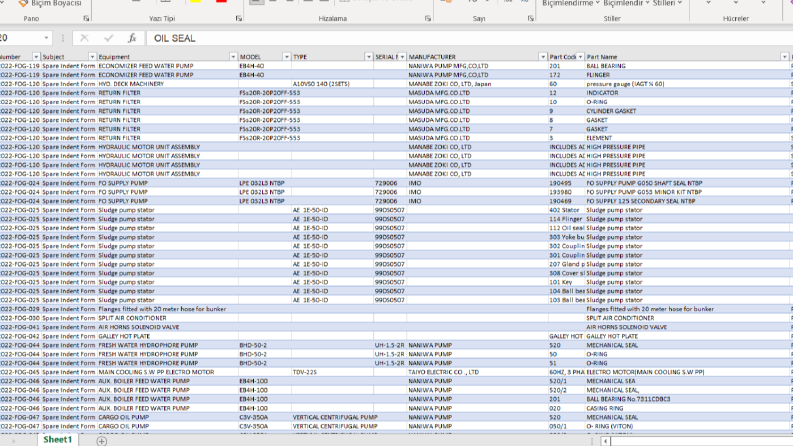Image resolution: width=793 pixels, height=446 pixels.
Task: Select Equipment cell "AIR HORNS SOLENOID VALVE"
Action: click(x=167, y=327)
